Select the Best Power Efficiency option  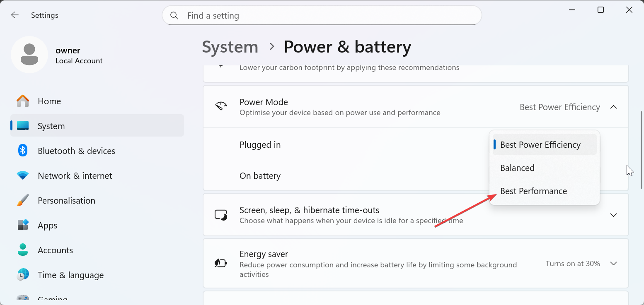click(540, 145)
